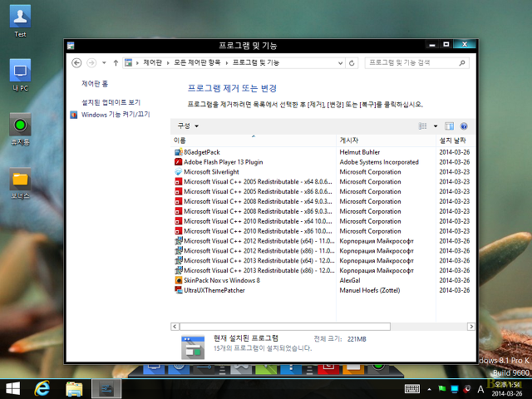Select Microsoft Silverlight icon

coord(179,172)
